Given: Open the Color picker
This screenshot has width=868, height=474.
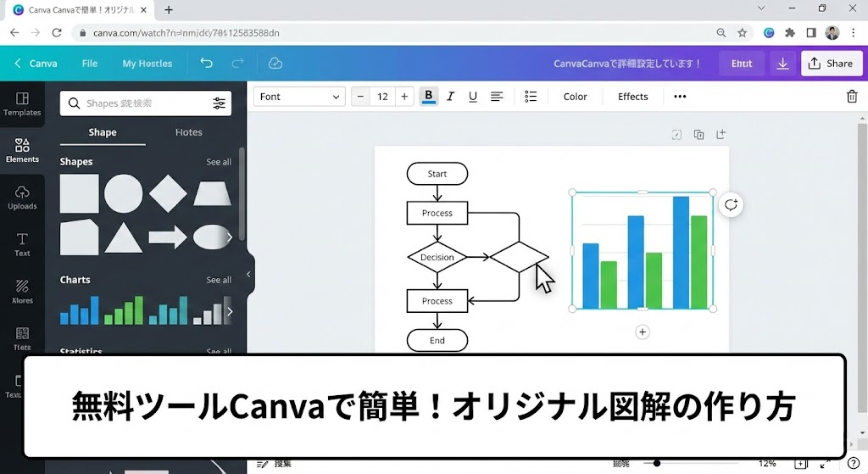Looking at the screenshot, I should click(575, 97).
